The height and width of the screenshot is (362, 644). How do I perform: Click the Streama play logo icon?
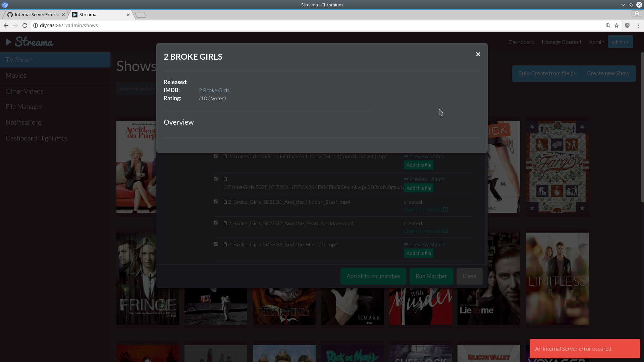9,41
